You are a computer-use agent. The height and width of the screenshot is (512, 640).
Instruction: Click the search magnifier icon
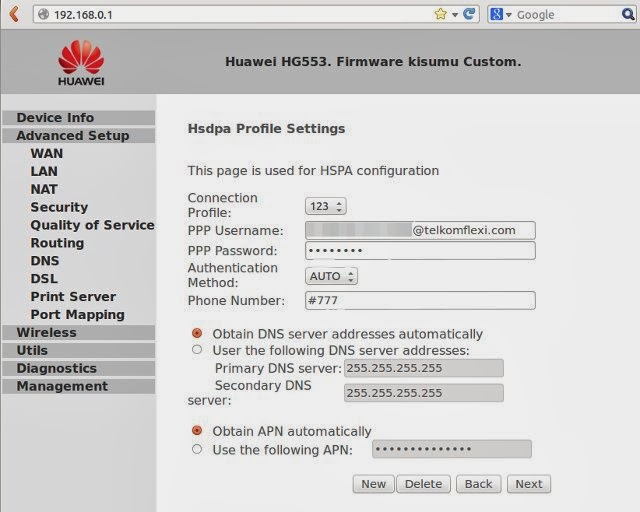coord(628,14)
